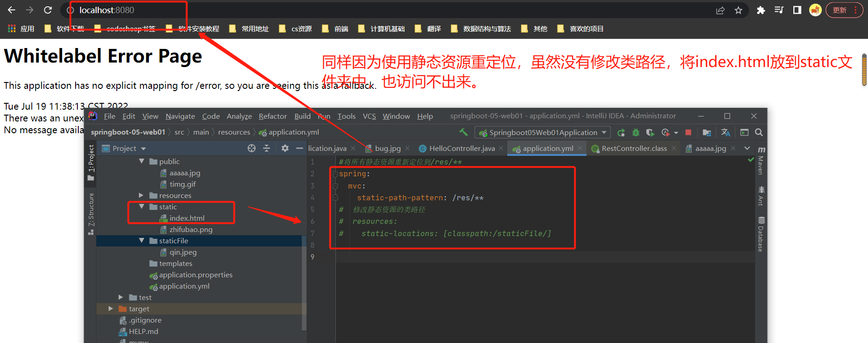Open the browser extensions puzzle icon
Image resolution: width=868 pixels, height=343 pixels.
pos(761,10)
